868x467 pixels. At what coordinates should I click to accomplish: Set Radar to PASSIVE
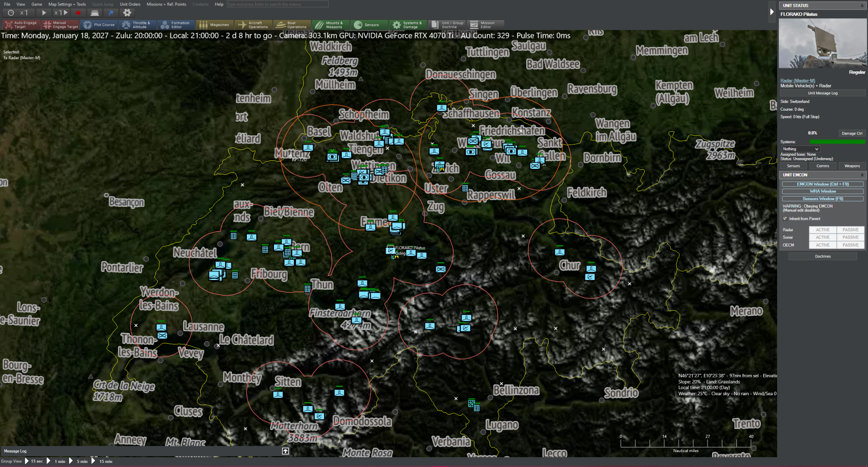tap(850, 230)
